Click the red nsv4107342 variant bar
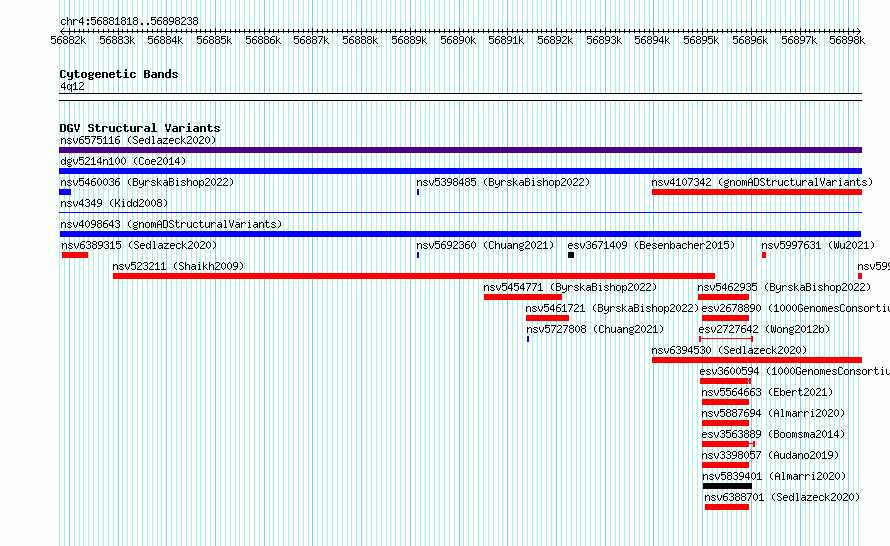The width and height of the screenshot is (890, 546). (757, 192)
